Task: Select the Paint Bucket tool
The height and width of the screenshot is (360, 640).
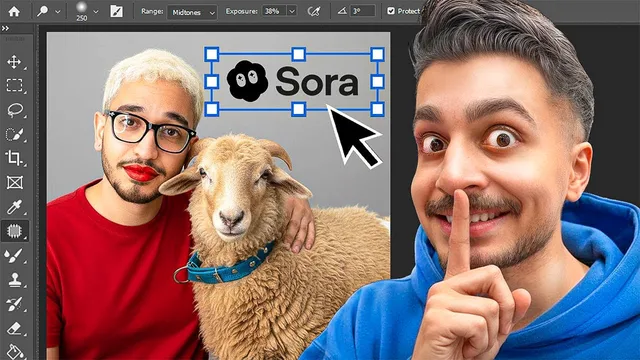Action: pyautogui.click(x=15, y=351)
